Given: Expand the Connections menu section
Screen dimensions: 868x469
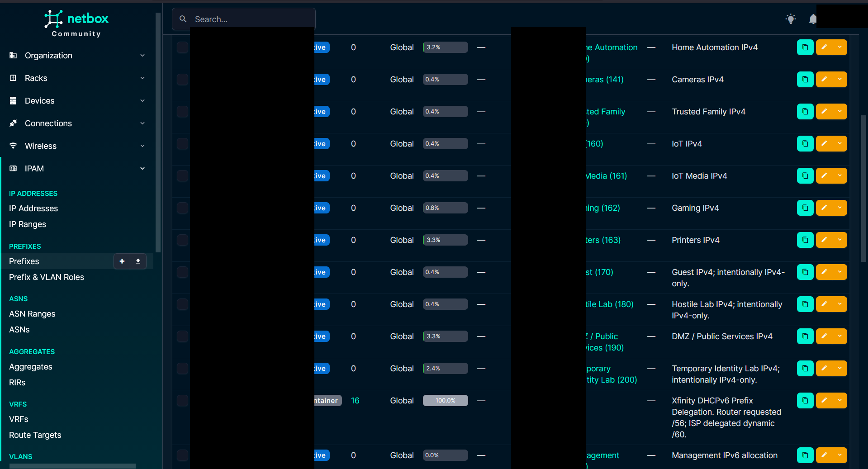Looking at the screenshot, I should tap(77, 123).
